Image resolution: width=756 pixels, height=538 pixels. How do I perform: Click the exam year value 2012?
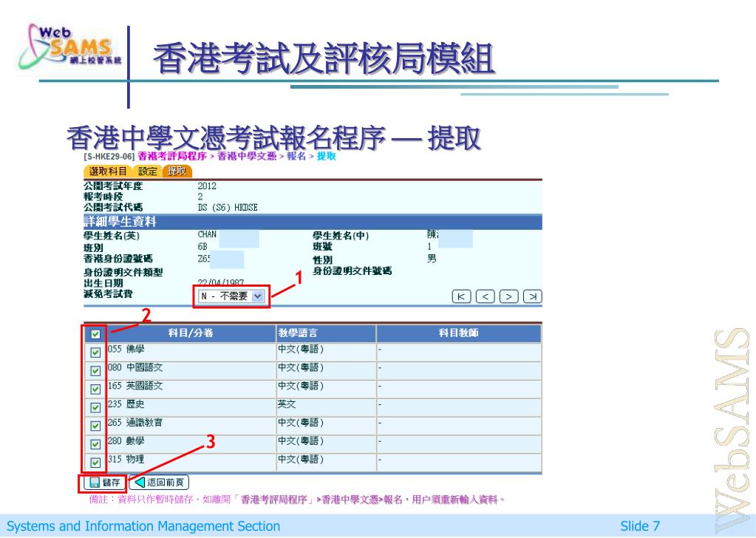(207, 186)
